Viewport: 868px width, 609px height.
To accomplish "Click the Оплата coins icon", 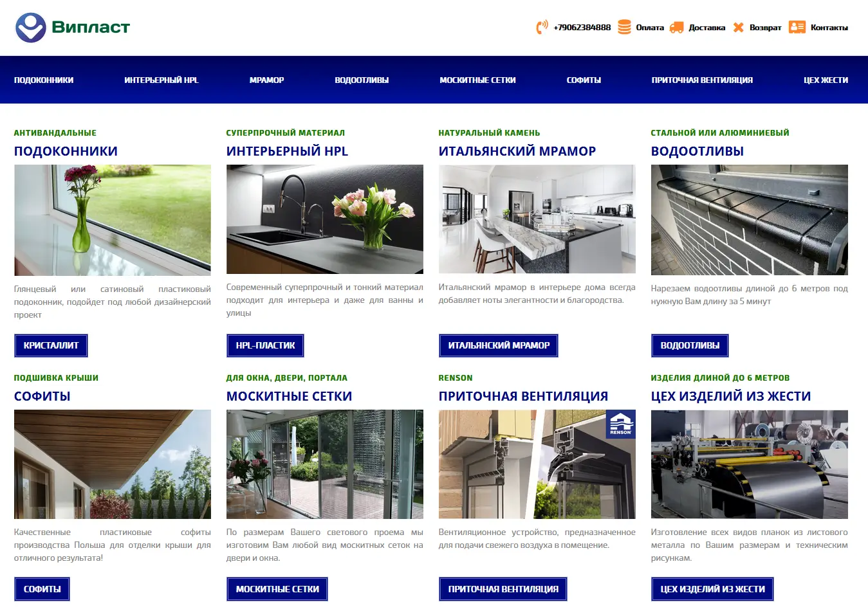I will pyautogui.click(x=624, y=27).
